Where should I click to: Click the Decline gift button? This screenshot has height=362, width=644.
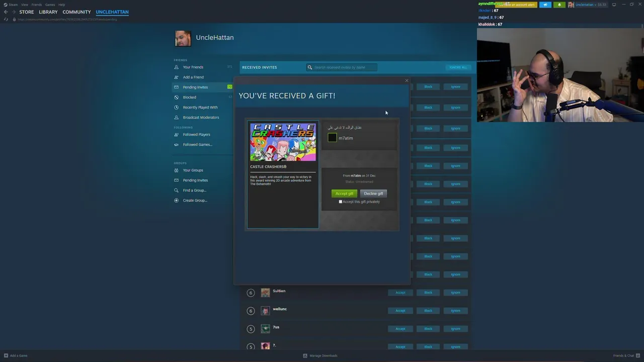click(x=373, y=194)
